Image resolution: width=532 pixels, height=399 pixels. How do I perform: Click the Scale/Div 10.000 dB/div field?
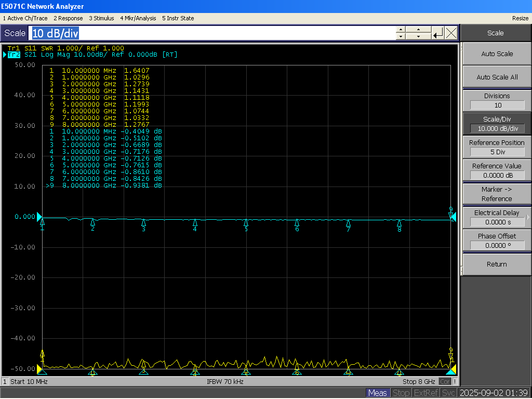497,129
